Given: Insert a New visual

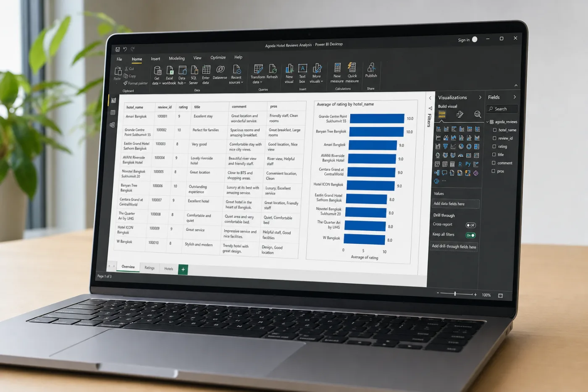Looking at the screenshot, I should coord(289,74).
